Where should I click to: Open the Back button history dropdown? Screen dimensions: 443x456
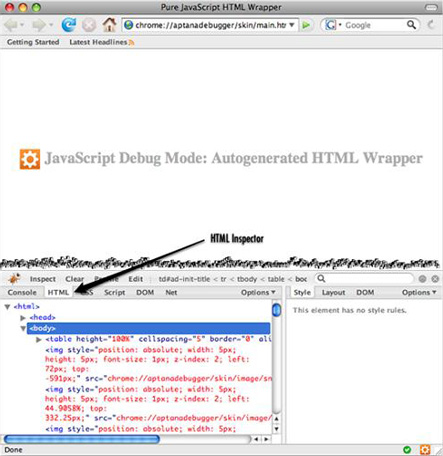22,25
